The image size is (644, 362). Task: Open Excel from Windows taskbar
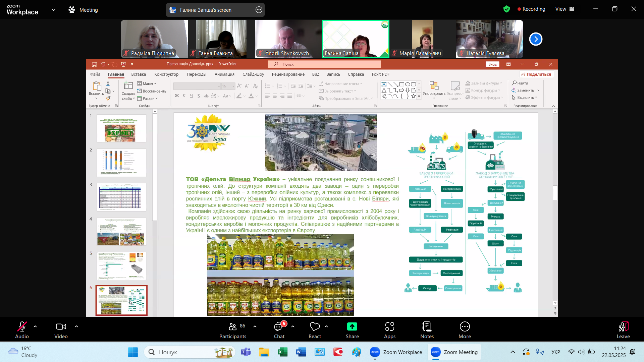point(283,352)
